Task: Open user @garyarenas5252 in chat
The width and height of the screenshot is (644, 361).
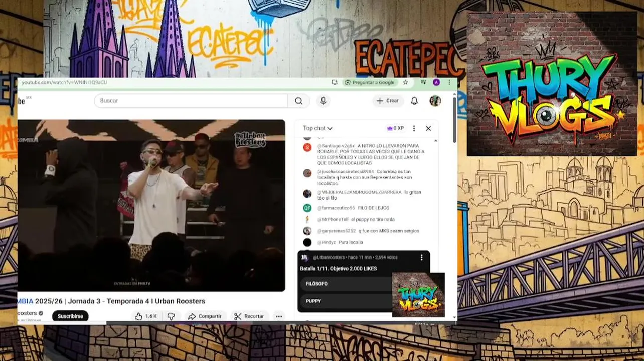Action: point(337,231)
